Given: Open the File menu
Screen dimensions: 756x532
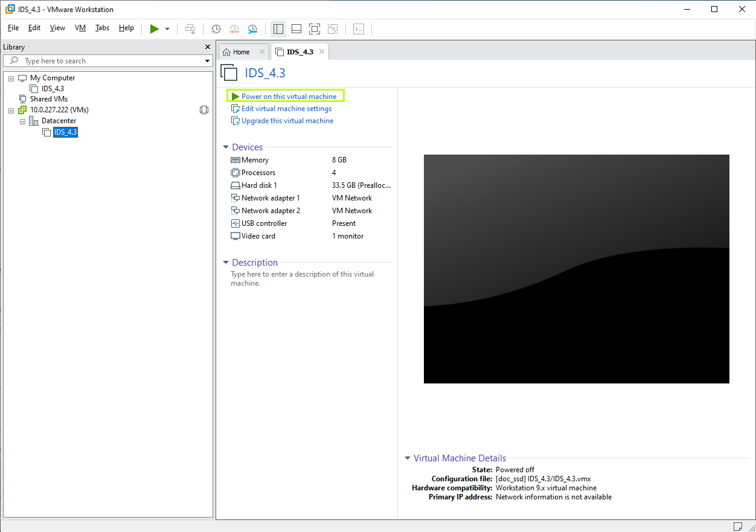Looking at the screenshot, I should point(13,28).
